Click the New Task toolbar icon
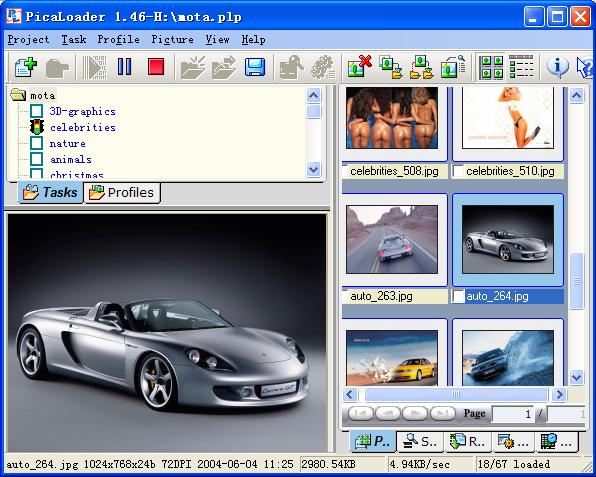 click(26, 68)
